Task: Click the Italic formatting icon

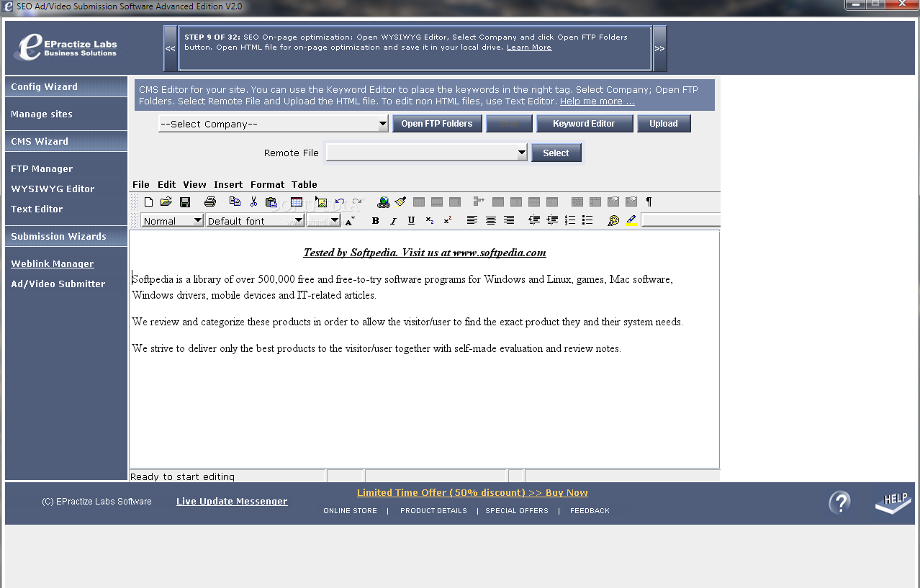Action: click(x=393, y=221)
